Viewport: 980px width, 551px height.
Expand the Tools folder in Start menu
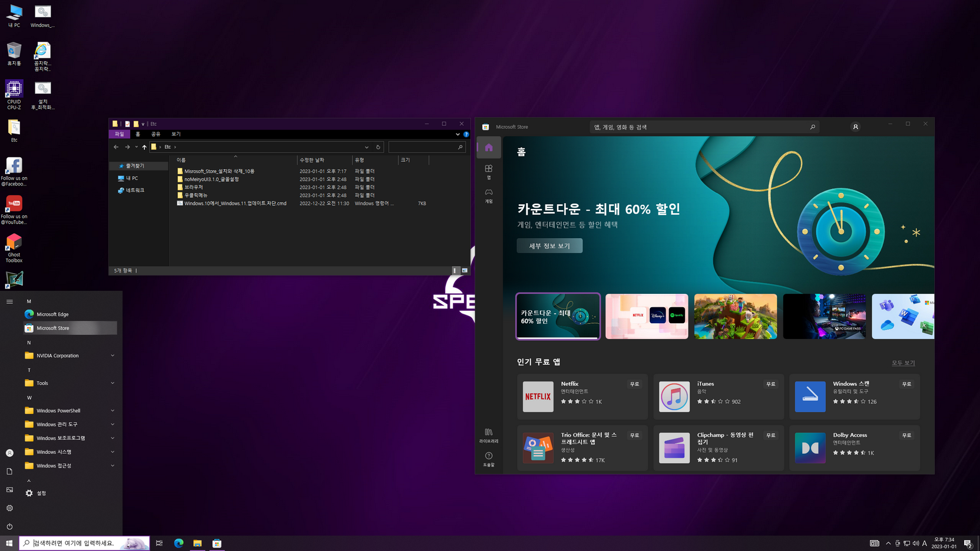point(71,383)
